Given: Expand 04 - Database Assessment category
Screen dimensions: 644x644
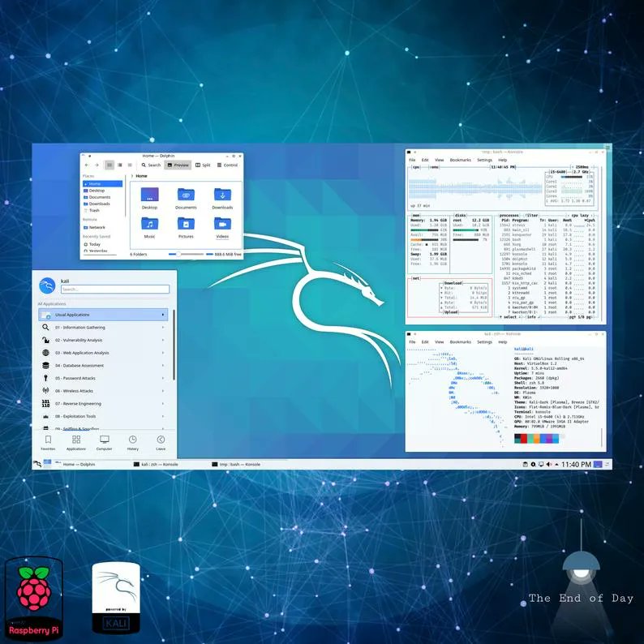Looking at the screenshot, I should tap(103, 366).
